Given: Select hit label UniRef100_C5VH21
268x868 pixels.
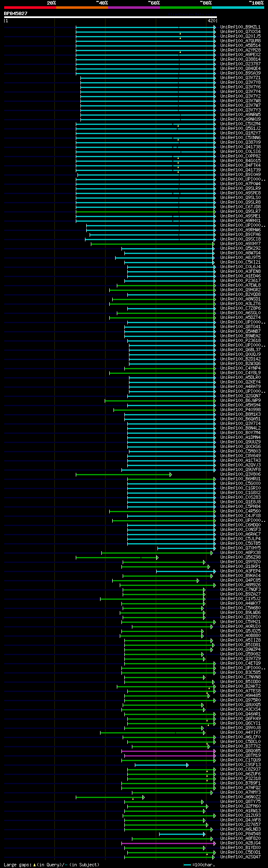Looking at the screenshot, I should (x=240, y=622).
